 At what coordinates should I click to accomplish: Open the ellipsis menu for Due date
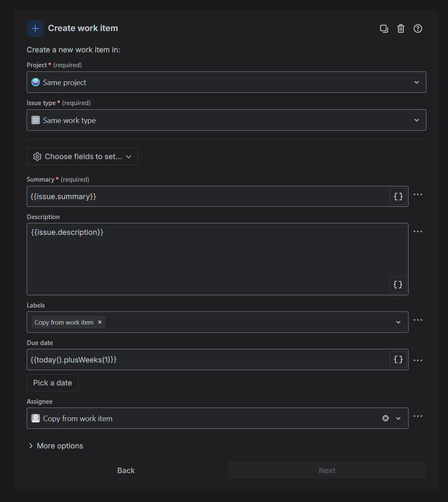pos(418,360)
